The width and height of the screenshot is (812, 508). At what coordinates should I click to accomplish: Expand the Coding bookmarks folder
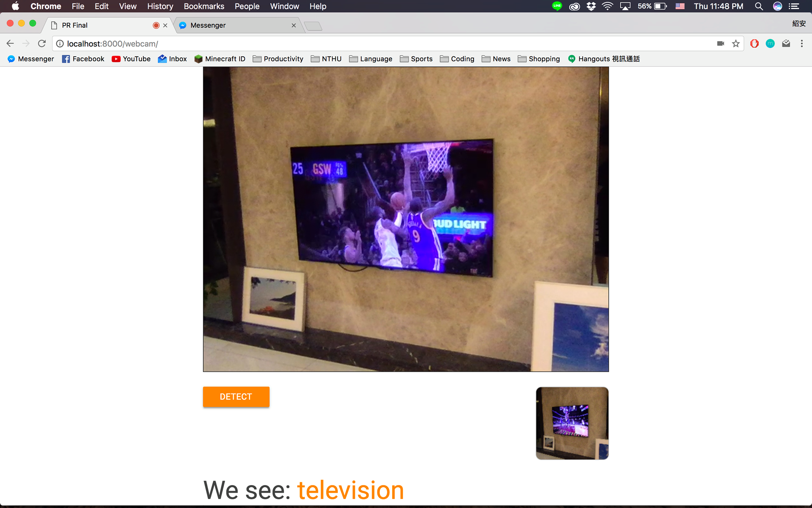click(x=457, y=59)
